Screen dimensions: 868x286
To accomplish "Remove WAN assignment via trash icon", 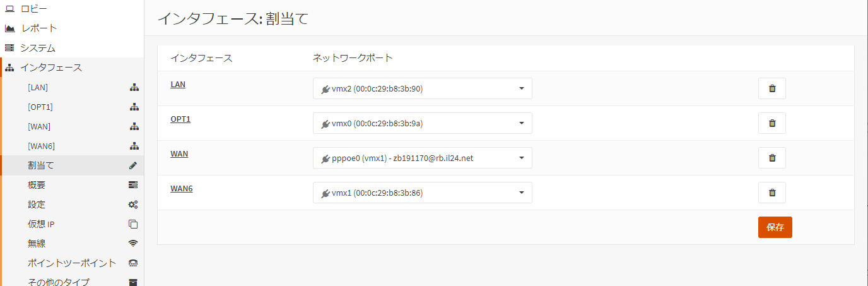I will [x=771, y=158].
